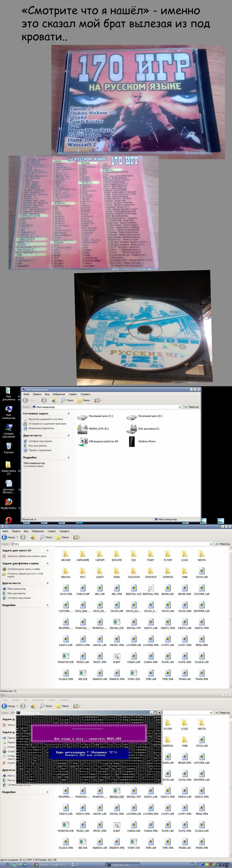Open the Windows Phone device

click(132, 441)
